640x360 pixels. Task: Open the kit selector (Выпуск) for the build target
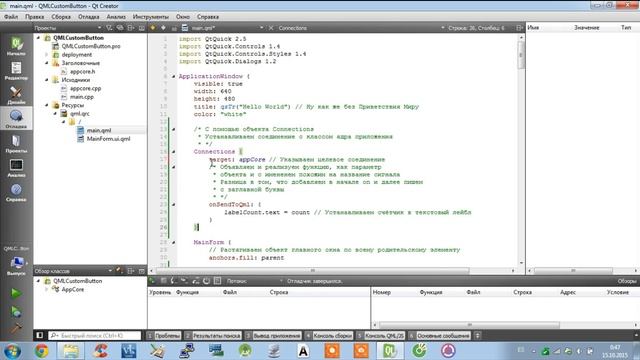point(16,265)
